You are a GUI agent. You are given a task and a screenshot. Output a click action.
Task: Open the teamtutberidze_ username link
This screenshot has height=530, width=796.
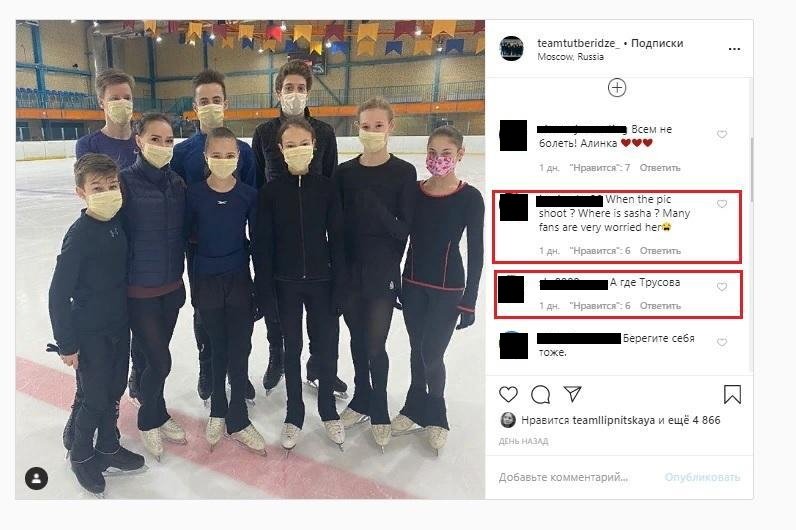click(x=578, y=43)
